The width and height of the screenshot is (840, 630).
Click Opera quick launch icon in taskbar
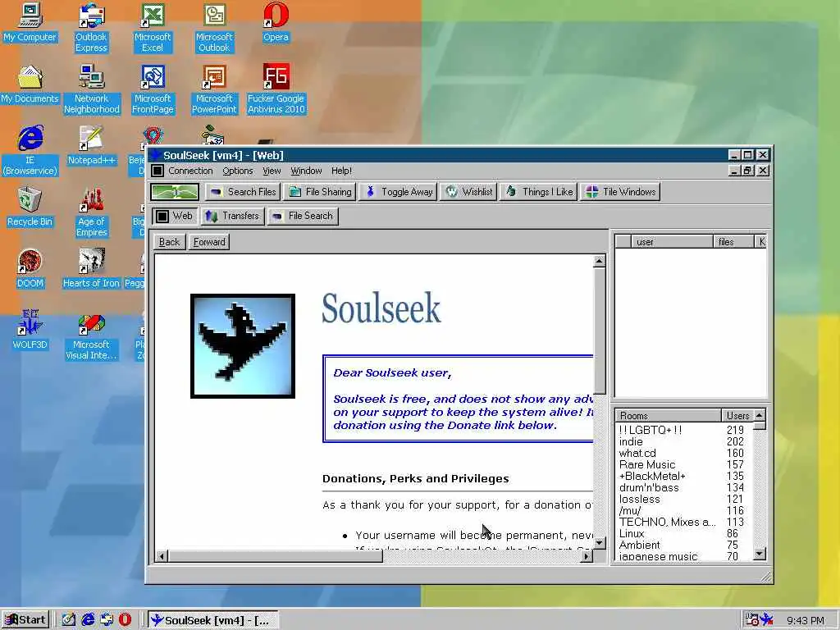[125, 620]
